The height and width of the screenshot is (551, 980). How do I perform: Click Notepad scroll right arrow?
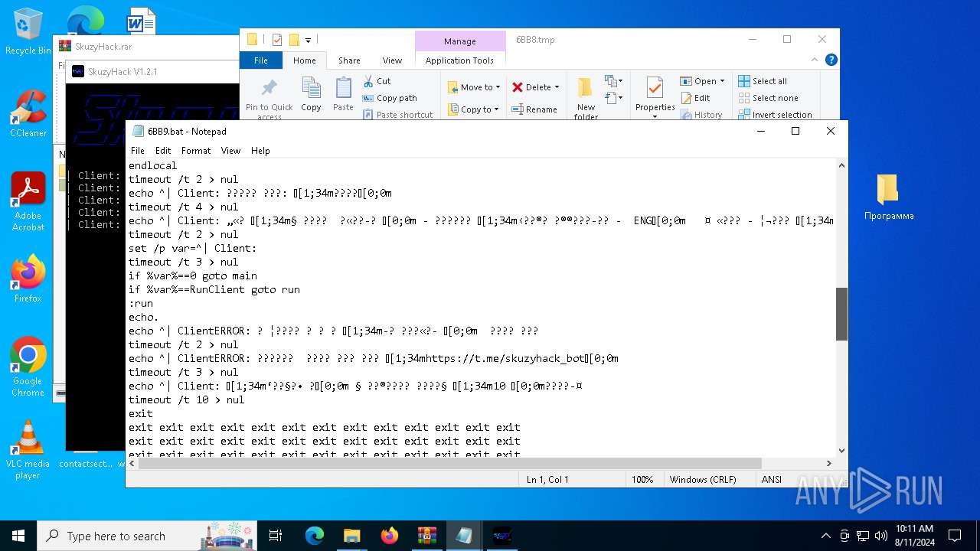[828, 463]
